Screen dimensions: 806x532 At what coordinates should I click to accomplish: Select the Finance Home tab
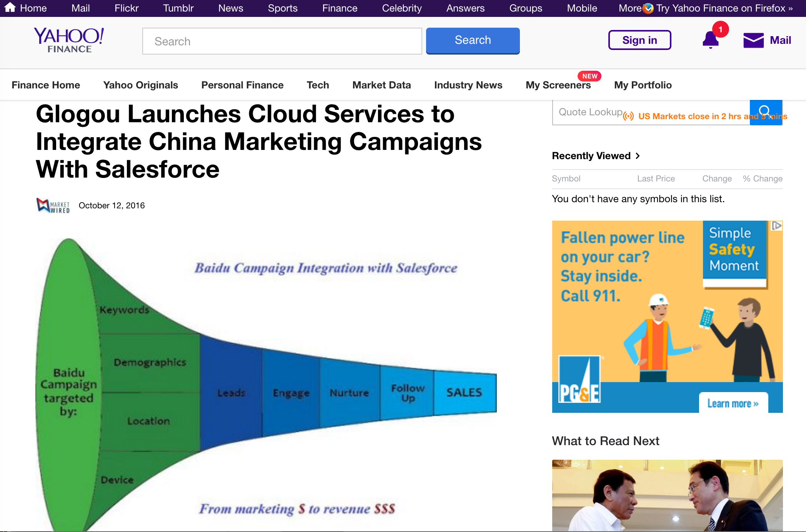tap(46, 85)
